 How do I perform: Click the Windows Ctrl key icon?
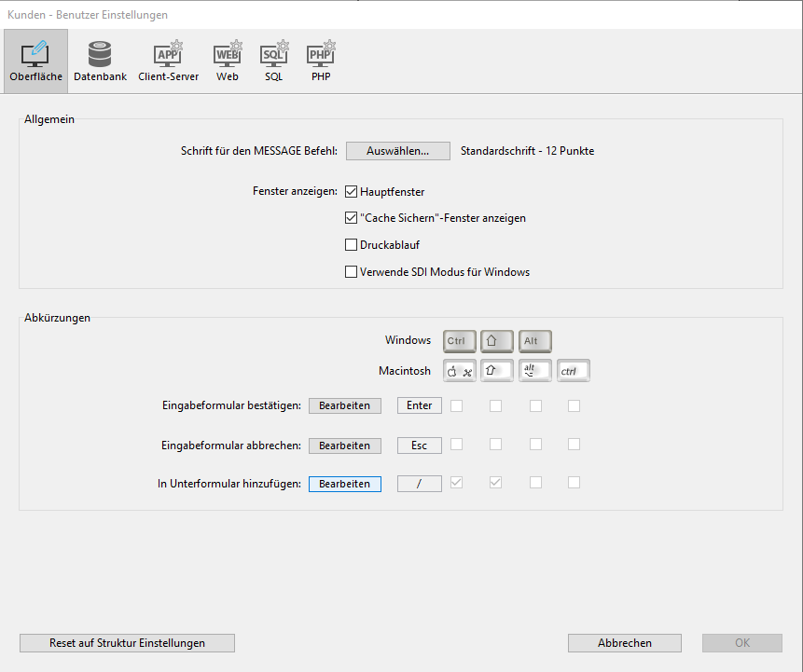pyautogui.click(x=460, y=341)
